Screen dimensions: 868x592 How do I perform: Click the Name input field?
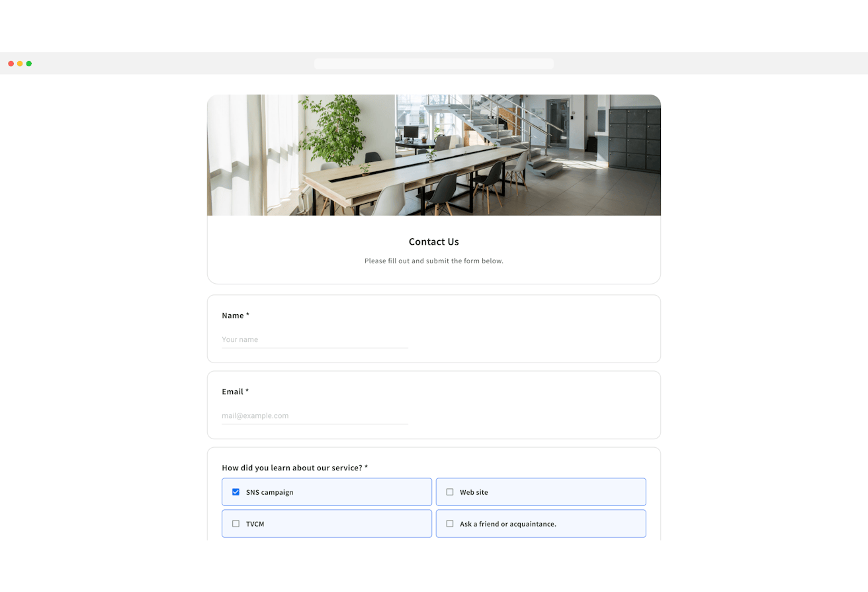pos(314,339)
